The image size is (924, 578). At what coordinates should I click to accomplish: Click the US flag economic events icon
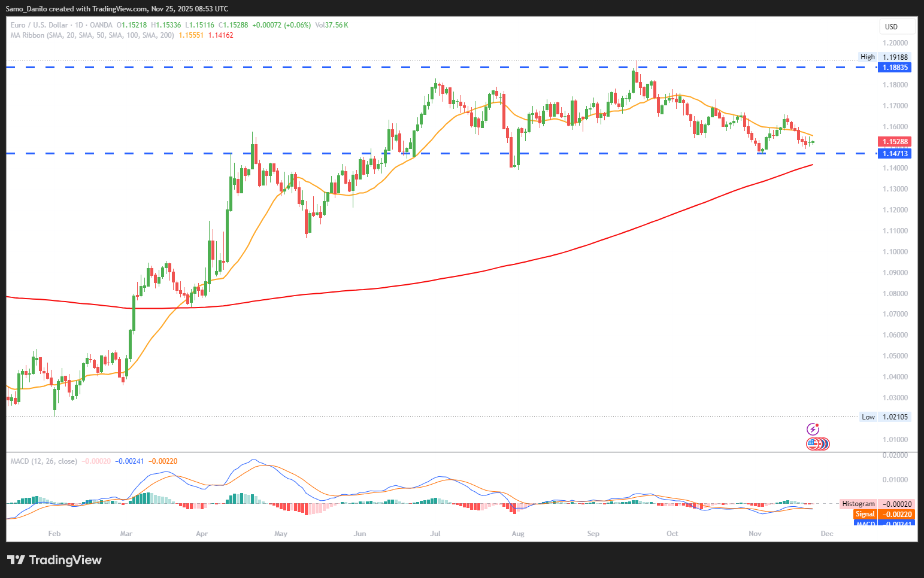click(x=814, y=444)
